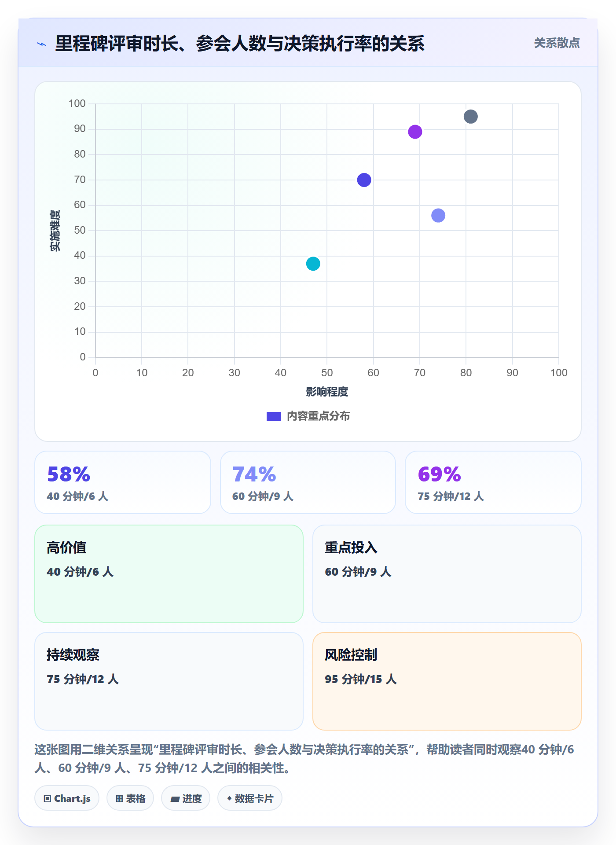Screen dimensions: 616x845
Task: Click the bright purple scatter point
Action: (415, 132)
